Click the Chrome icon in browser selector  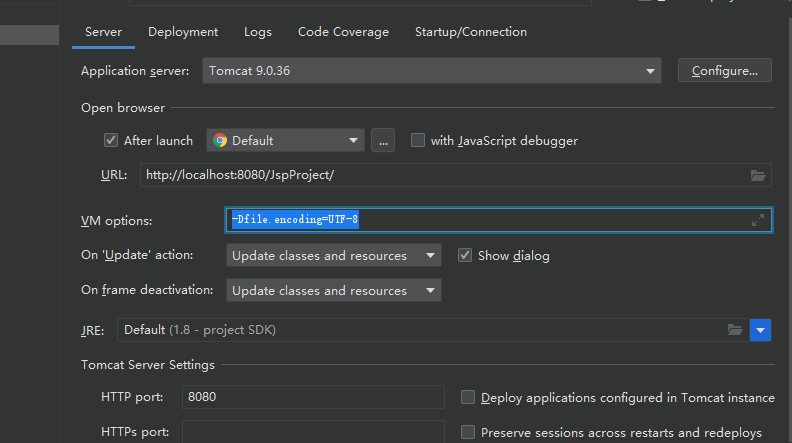[220, 140]
